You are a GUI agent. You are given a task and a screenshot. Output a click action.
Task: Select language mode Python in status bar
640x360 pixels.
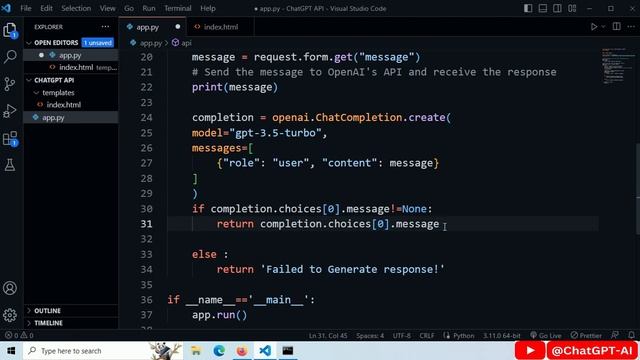(x=463, y=336)
